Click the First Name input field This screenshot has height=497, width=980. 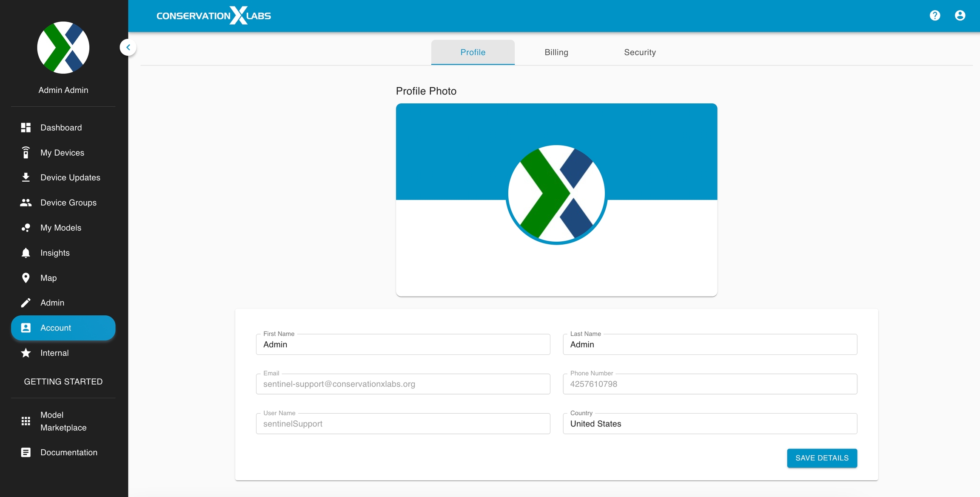403,345
